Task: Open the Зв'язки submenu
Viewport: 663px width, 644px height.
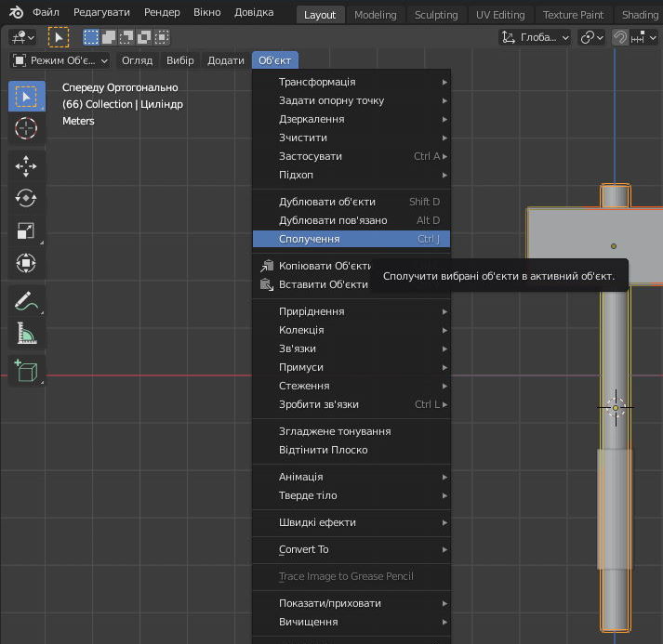Action: point(351,348)
